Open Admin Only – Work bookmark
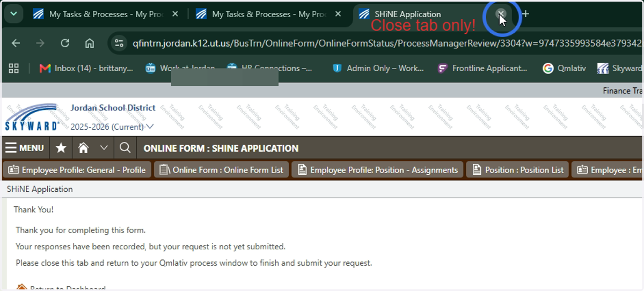 point(378,68)
